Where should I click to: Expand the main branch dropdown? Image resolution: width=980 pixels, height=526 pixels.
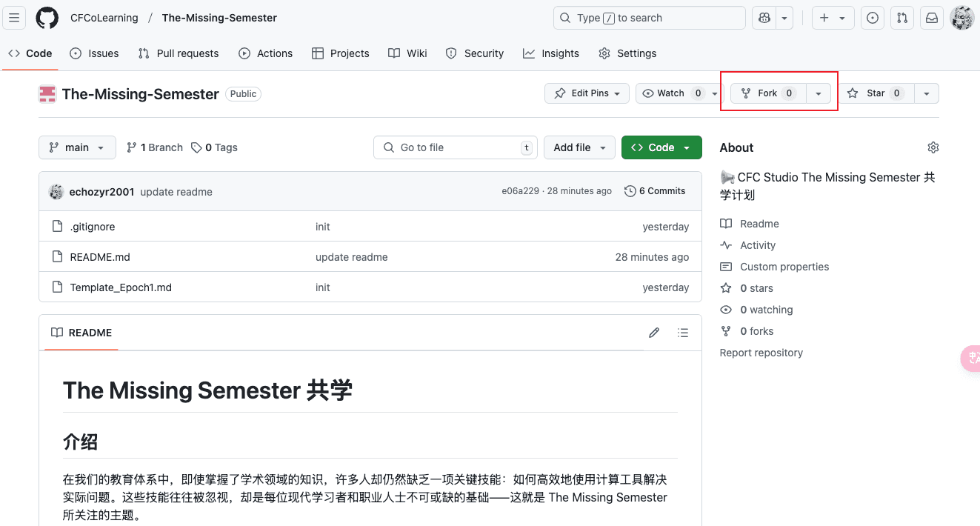(x=77, y=147)
